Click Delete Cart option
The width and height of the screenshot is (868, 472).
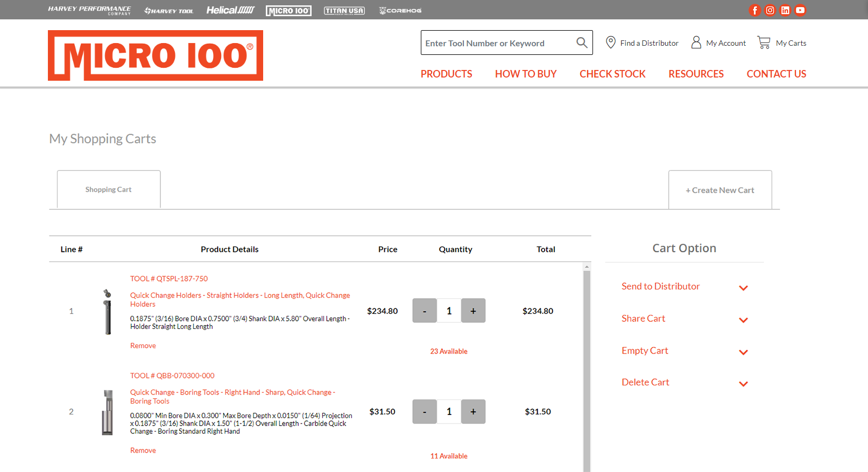(645, 382)
